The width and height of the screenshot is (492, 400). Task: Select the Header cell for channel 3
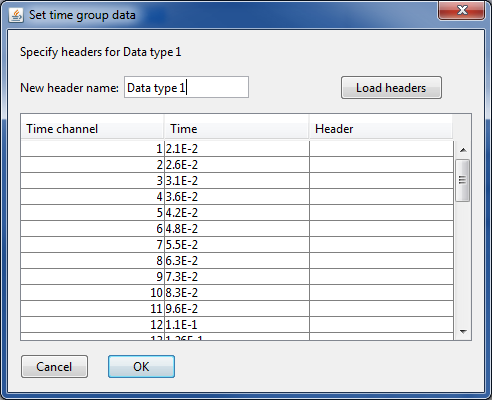[381, 181]
